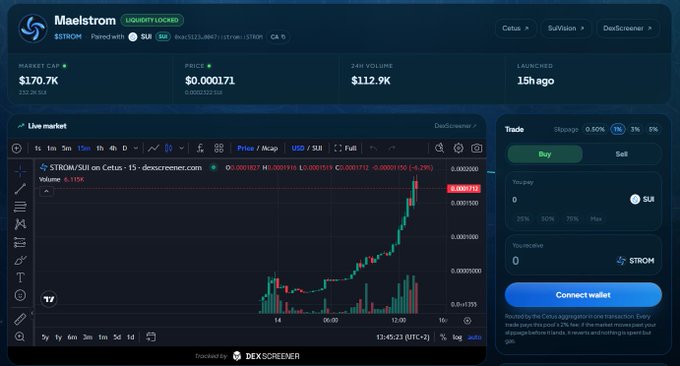Toggle log scale on the chart

[x=457, y=337]
